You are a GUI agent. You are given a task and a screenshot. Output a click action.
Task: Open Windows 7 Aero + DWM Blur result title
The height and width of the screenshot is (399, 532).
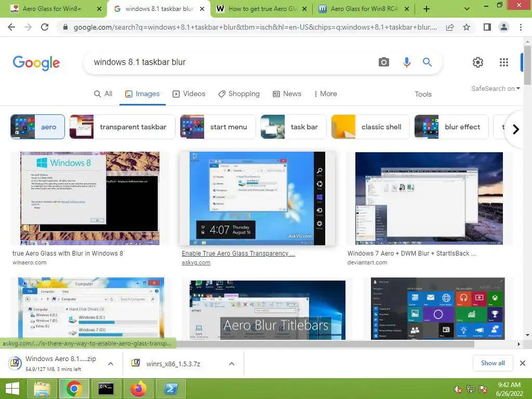click(411, 254)
